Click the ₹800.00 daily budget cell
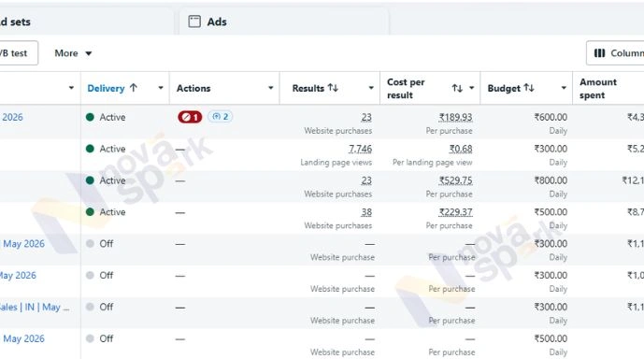This screenshot has width=644, height=359. tap(551, 180)
